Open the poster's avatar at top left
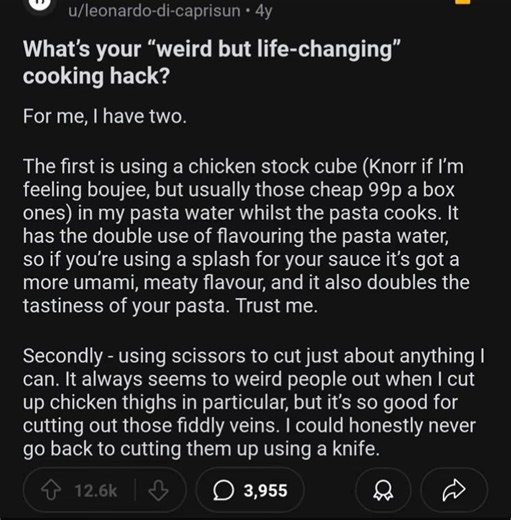Viewport: 511px width, 520px height. pos(40,5)
